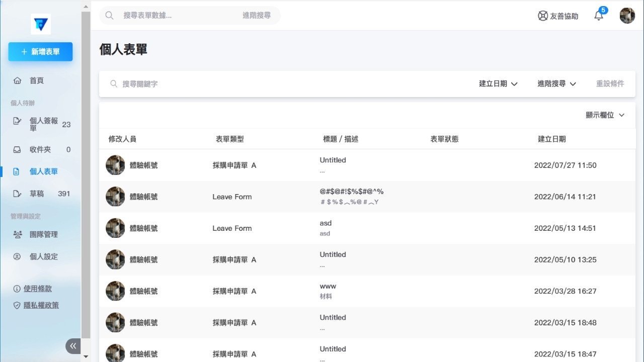The image size is (644, 362).
Task: Click the sidebar vertical scrollbar
Action: (x=86, y=176)
